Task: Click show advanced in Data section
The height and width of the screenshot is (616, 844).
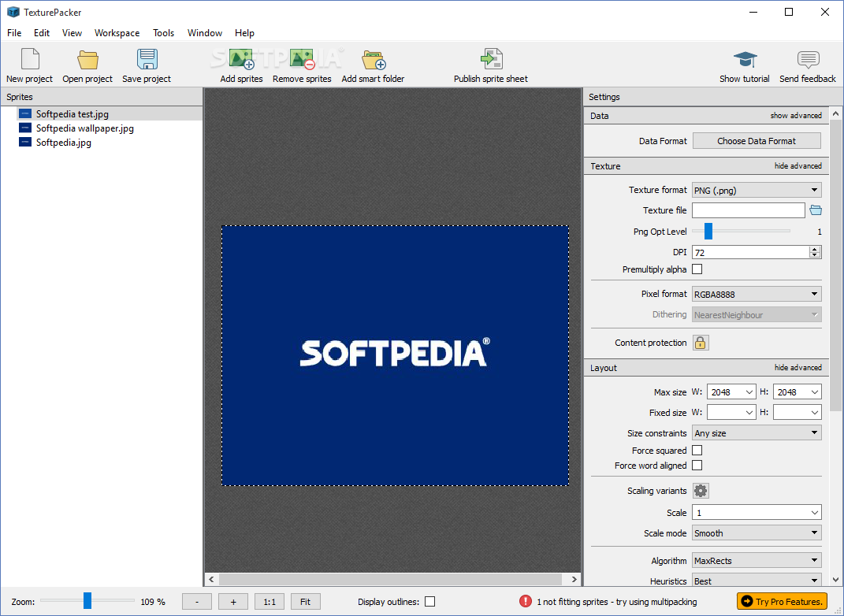Action: tap(796, 115)
